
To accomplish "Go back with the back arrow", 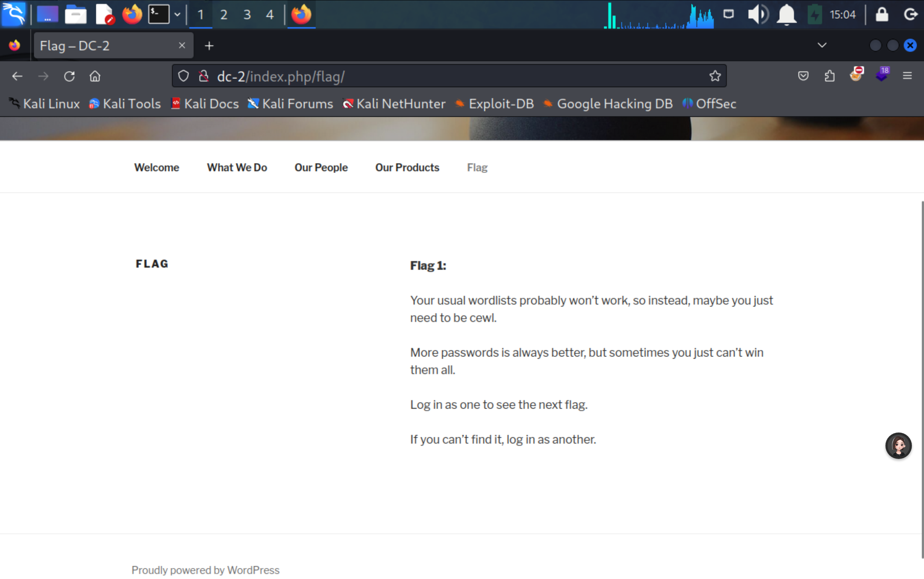I will pyautogui.click(x=17, y=76).
